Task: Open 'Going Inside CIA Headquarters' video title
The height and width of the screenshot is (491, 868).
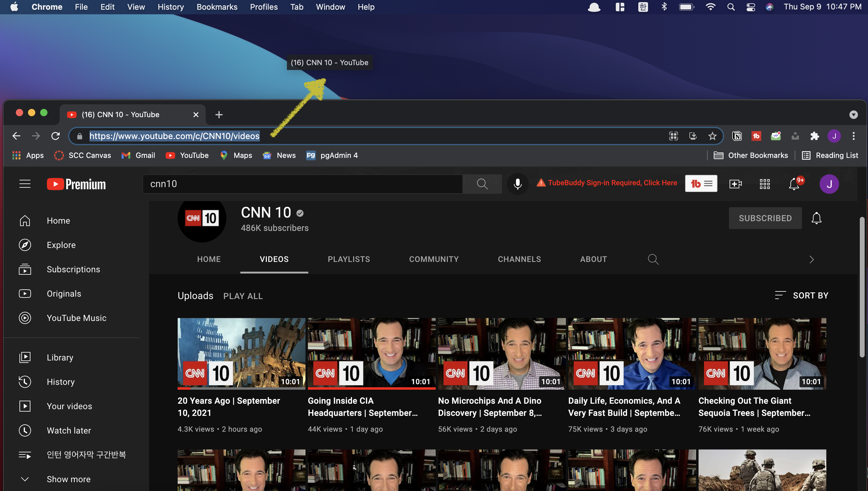Action: [x=363, y=407]
